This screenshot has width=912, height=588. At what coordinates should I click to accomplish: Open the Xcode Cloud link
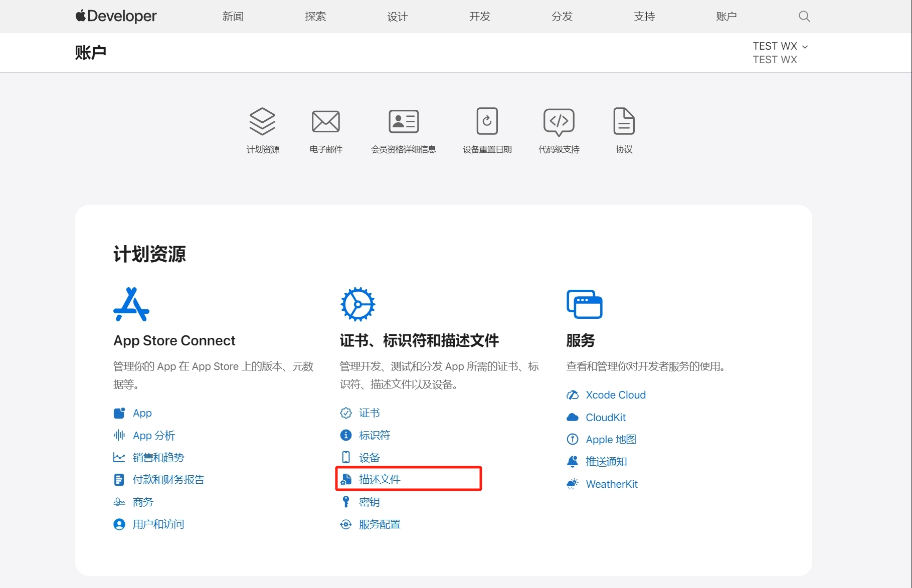616,395
